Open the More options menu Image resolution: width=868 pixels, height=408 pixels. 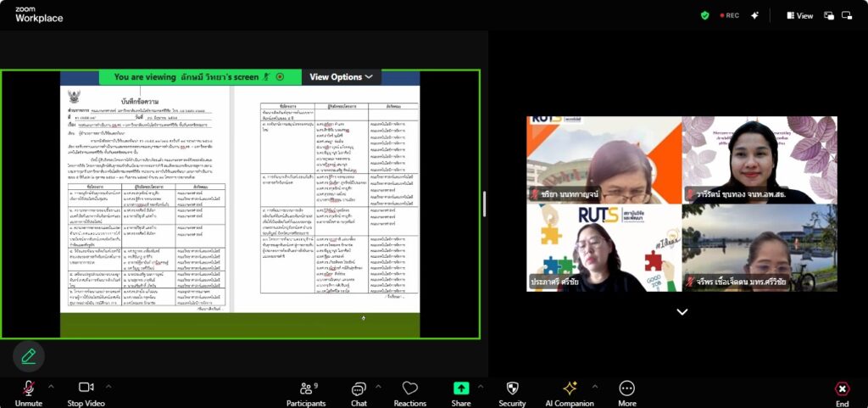[x=626, y=394]
